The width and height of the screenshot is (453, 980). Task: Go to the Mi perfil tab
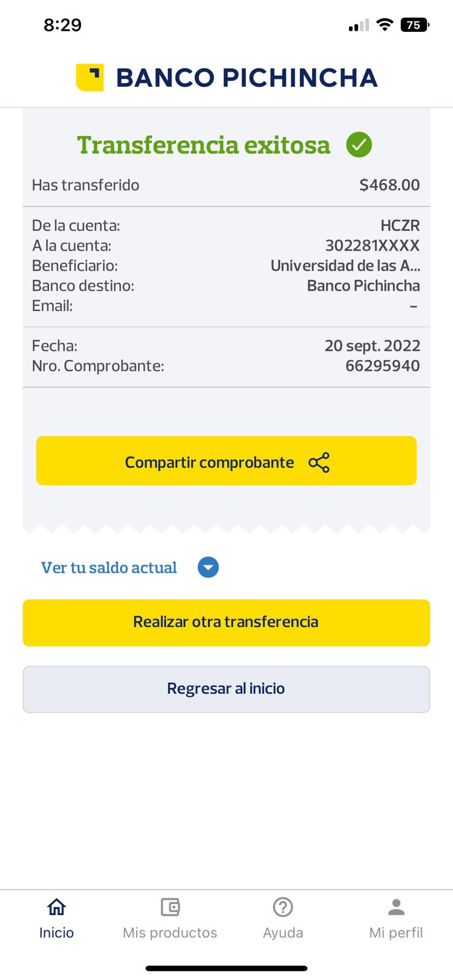pyautogui.click(x=396, y=932)
